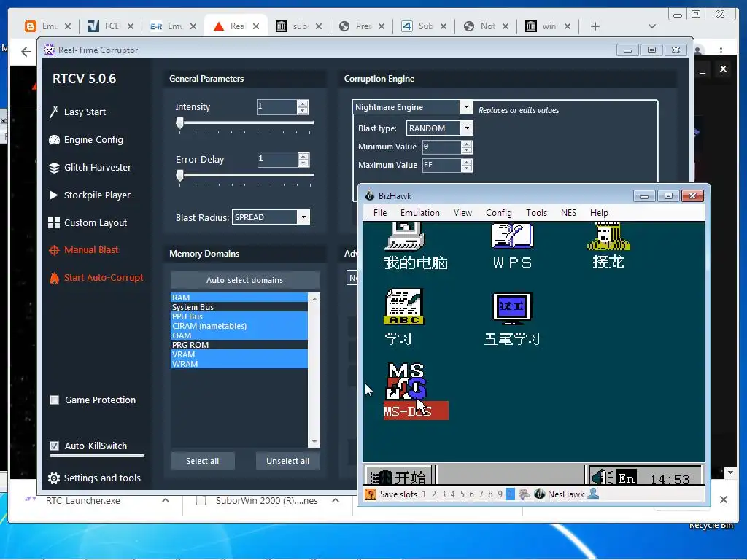Open BizHawk Tools menu

pyautogui.click(x=536, y=213)
